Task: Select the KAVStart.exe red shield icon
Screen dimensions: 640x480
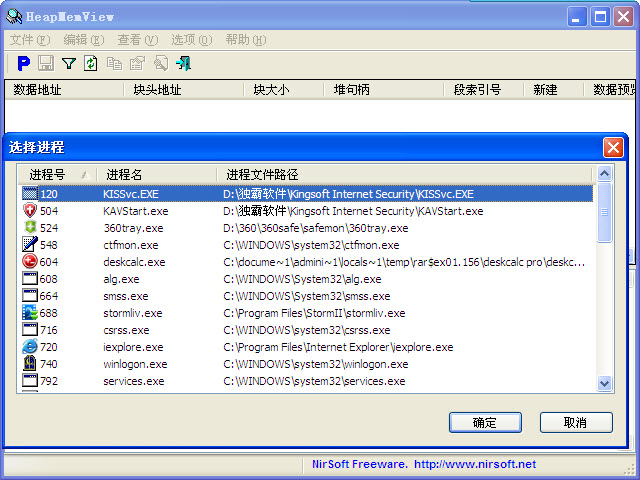Action: tap(30, 211)
